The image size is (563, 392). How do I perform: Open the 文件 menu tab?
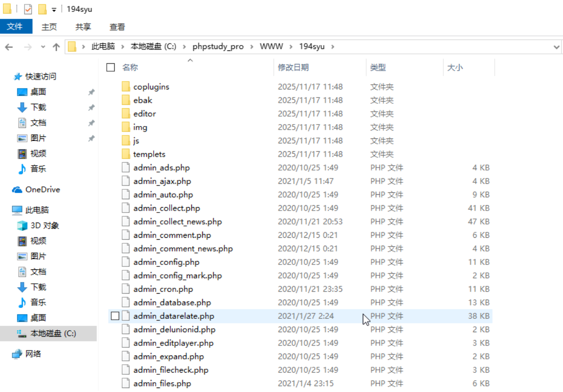coord(15,27)
